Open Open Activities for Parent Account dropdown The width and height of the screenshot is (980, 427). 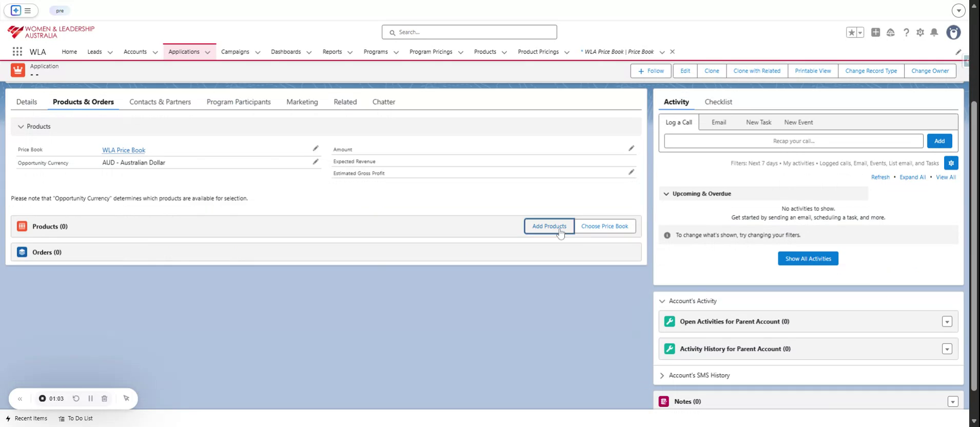pos(947,322)
